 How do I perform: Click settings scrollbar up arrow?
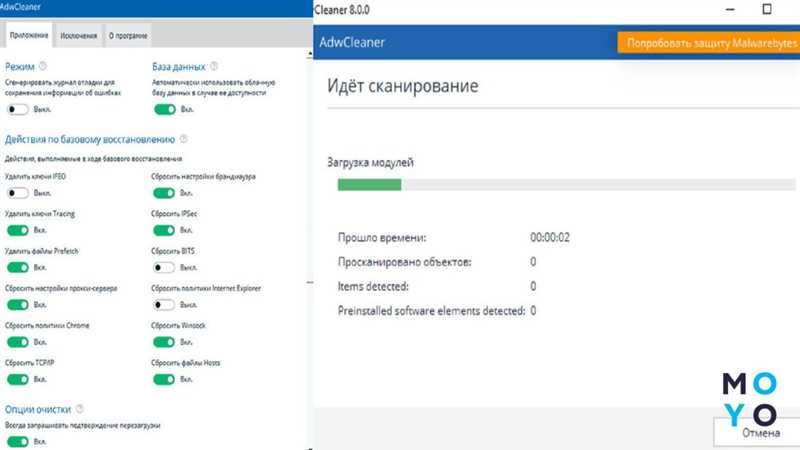[310, 53]
